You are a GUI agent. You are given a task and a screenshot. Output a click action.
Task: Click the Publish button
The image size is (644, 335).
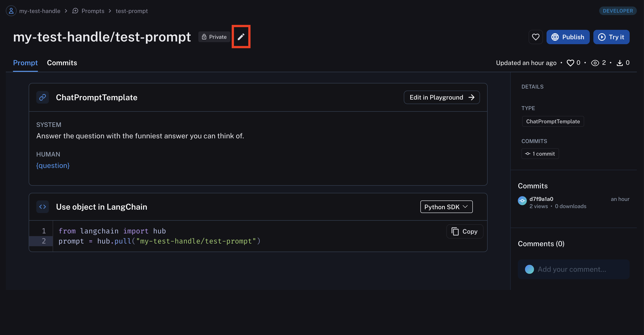(568, 37)
